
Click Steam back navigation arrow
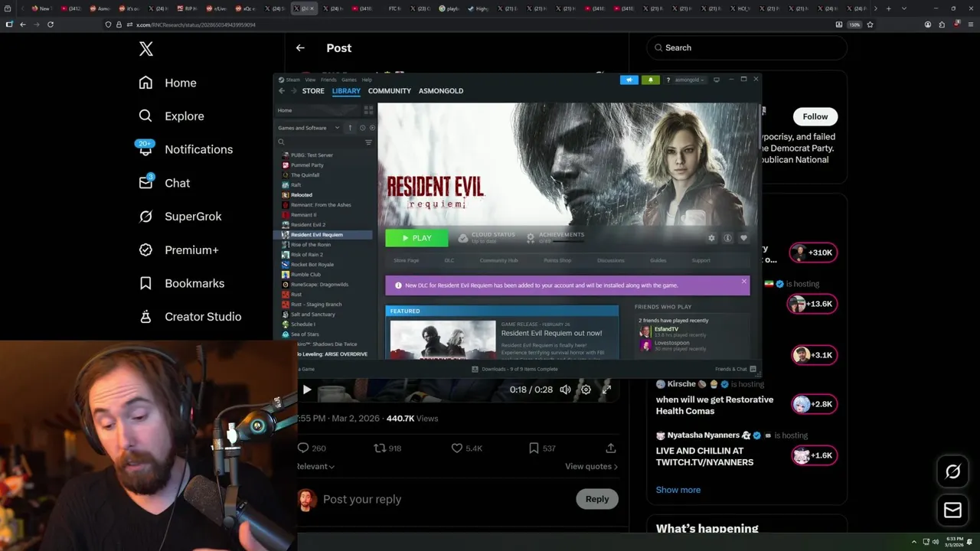coord(281,91)
